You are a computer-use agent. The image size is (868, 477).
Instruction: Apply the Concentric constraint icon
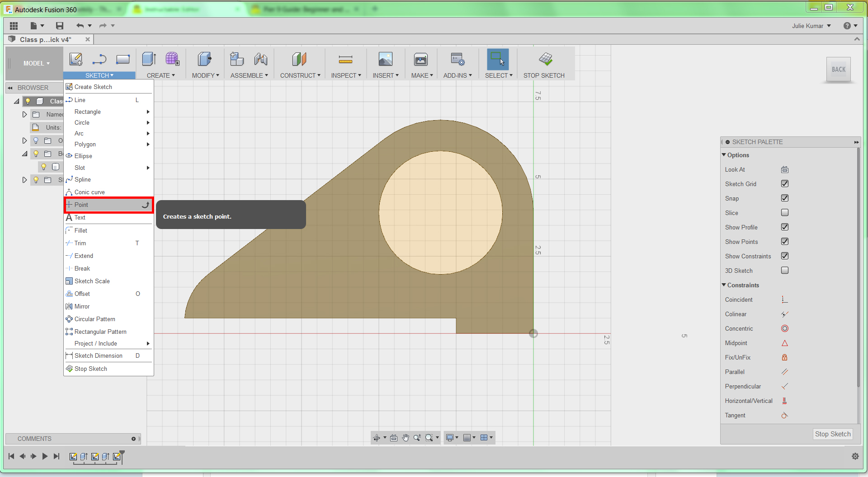pyautogui.click(x=785, y=328)
